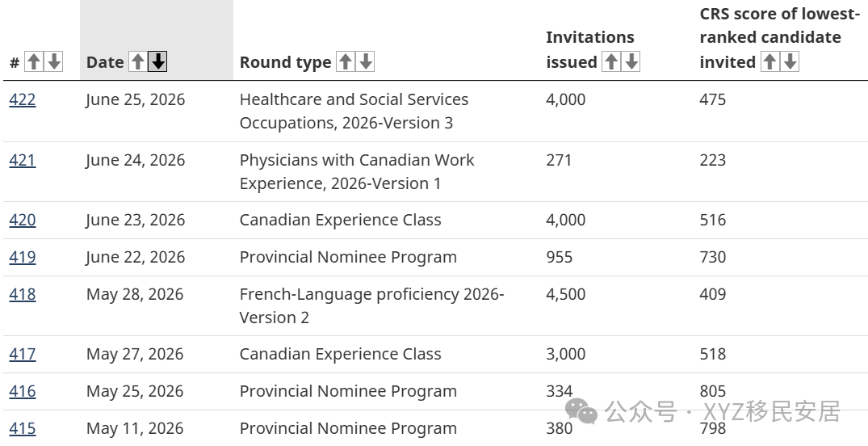Viewport: 868px width, 446px height.
Task: Open round 417 details link
Action: [x=23, y=354]
